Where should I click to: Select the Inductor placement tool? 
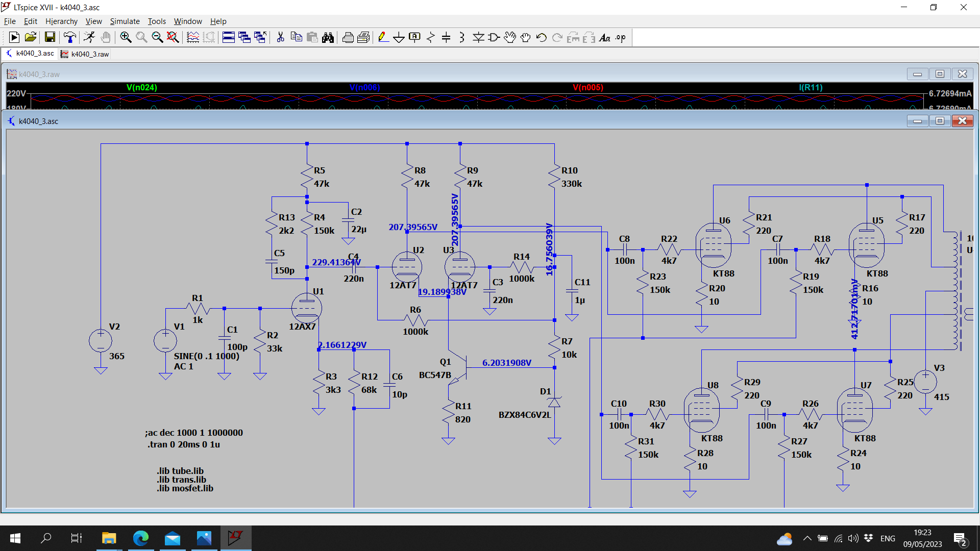tap(462, 37)
